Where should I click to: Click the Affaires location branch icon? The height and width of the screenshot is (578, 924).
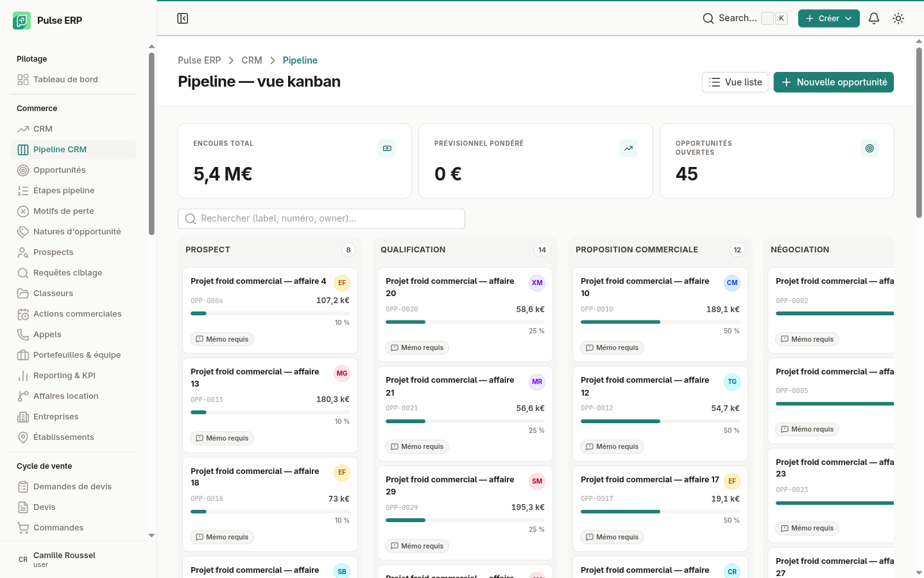click(x=23, y=396)
